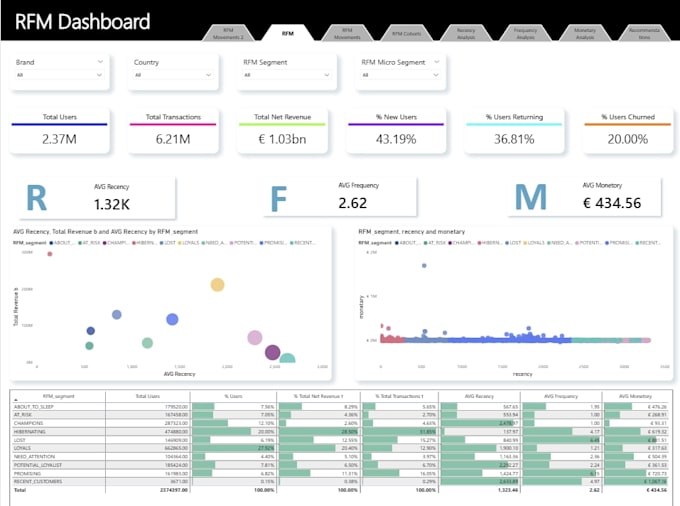Sort table by AVG Monetary column

coord(635,396)
